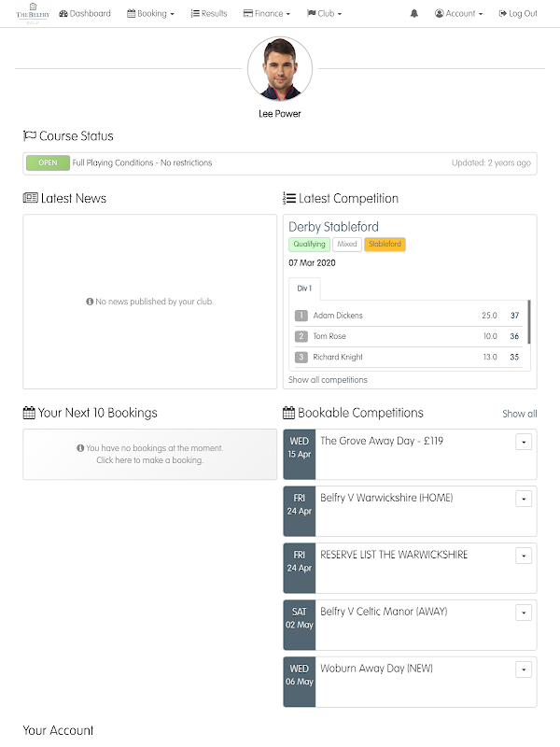Screen dimensions: 560x747
Task: Click the green OPEN status badge
Action: point(48,162)
